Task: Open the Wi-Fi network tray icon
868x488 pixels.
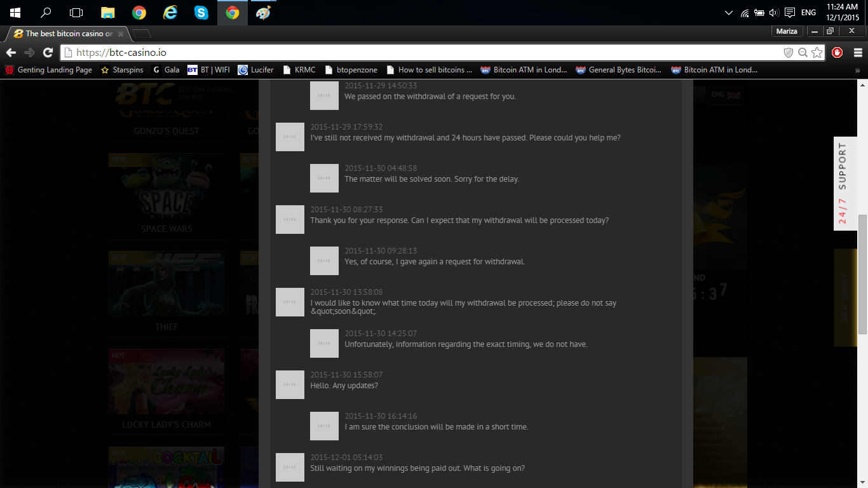Action: pyautogui.click(x=745, y=13)
